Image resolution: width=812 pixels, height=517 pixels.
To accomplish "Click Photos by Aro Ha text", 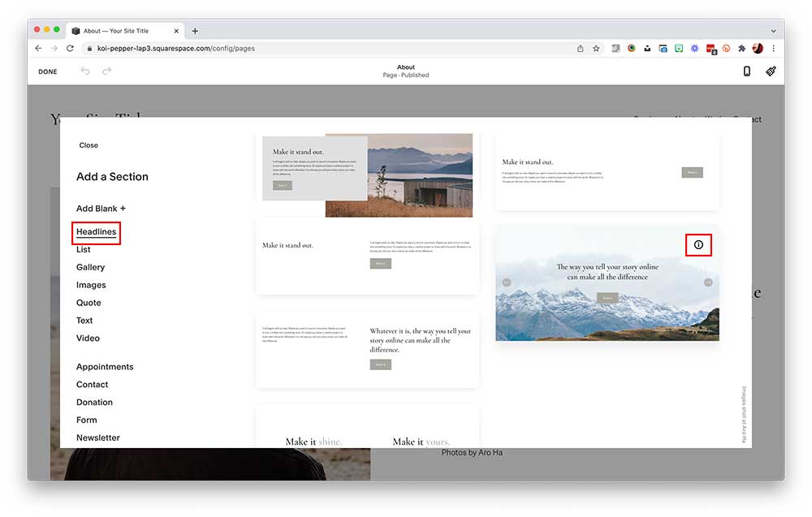I will (472, 453).
